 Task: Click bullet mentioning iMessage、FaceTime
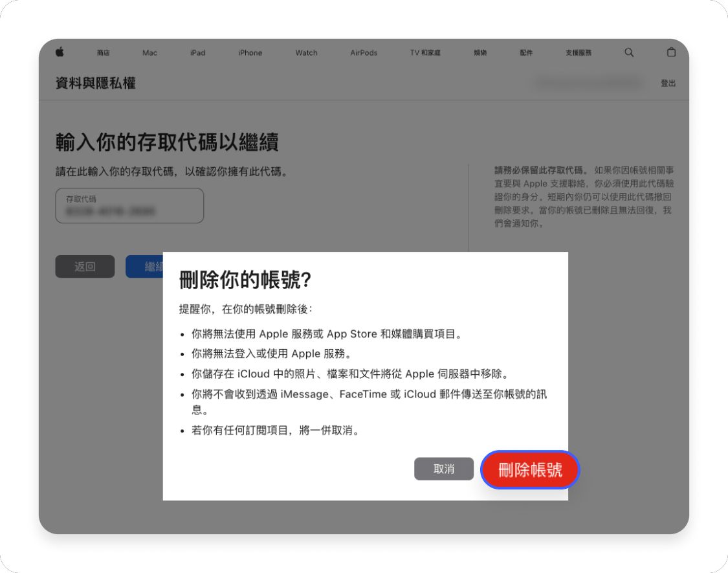[x=369, y=401]
